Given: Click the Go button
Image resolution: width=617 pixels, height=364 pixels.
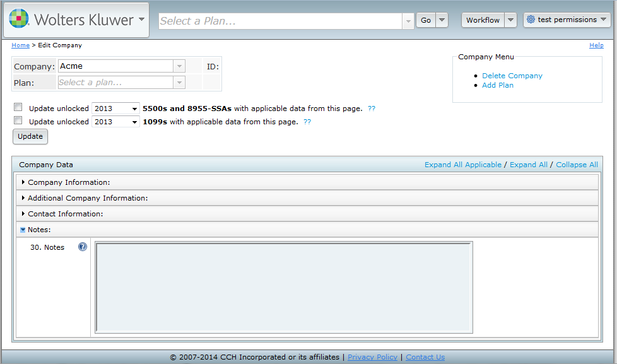Looking at the screenshot, I should pos(426,20).
